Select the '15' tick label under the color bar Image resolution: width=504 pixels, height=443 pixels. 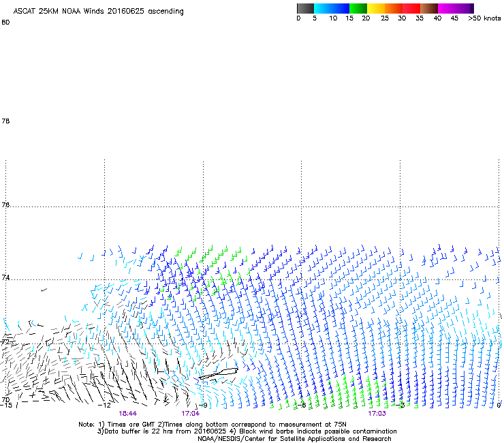coord(349,18)
